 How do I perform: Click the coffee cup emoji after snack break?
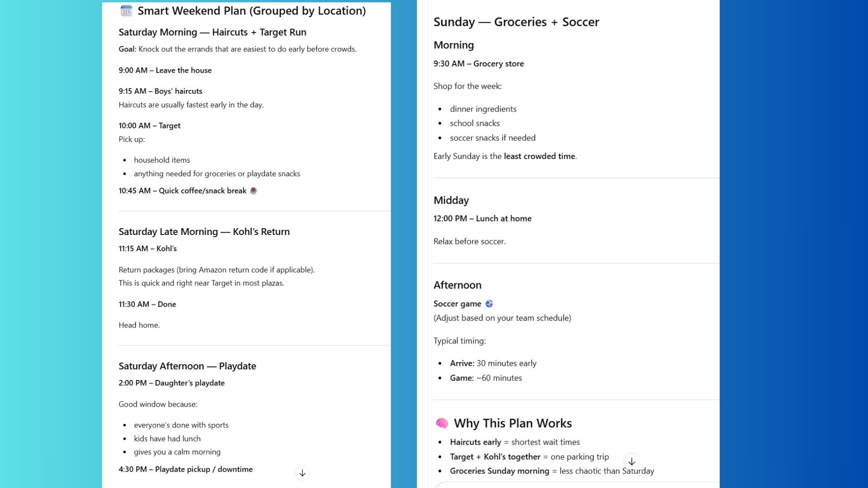click(254, 191)
